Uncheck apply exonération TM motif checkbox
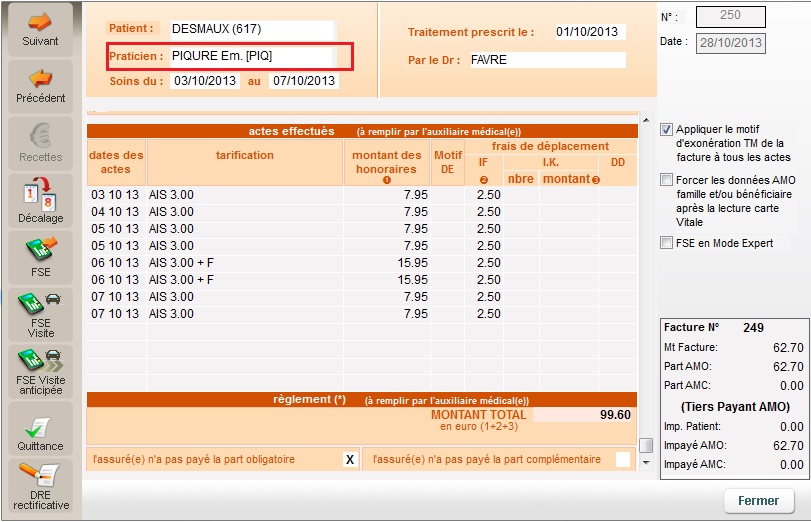This screenshot has width=811, height=522. (667, 130)
